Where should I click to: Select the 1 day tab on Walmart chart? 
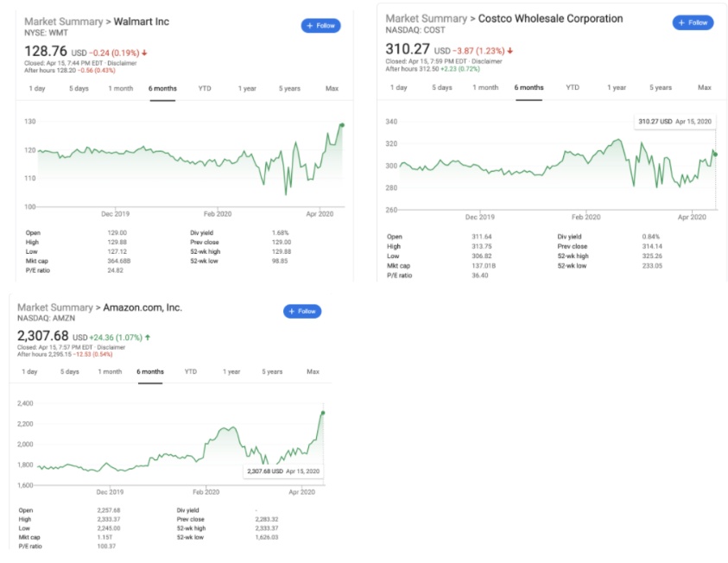click(x=37, y=88)
